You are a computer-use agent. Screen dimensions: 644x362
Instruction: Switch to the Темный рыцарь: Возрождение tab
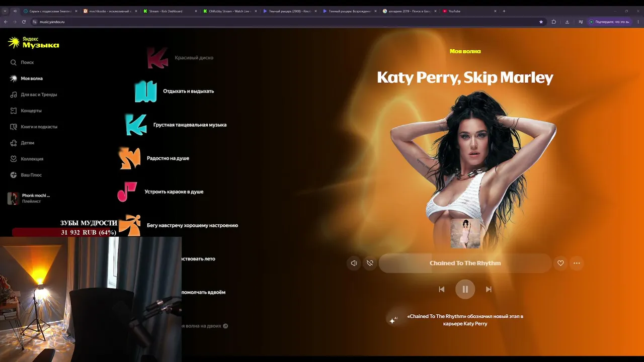click(x=349, y=11)
